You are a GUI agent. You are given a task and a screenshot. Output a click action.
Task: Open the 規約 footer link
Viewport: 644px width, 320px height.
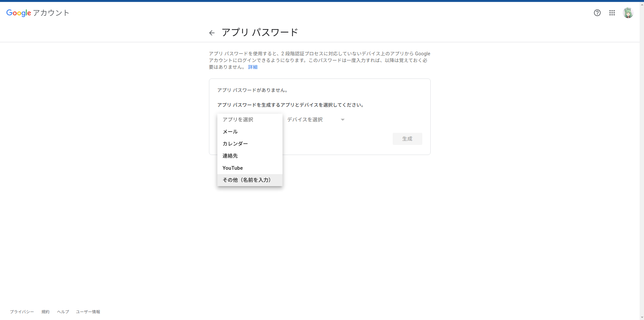pos(45,312)
